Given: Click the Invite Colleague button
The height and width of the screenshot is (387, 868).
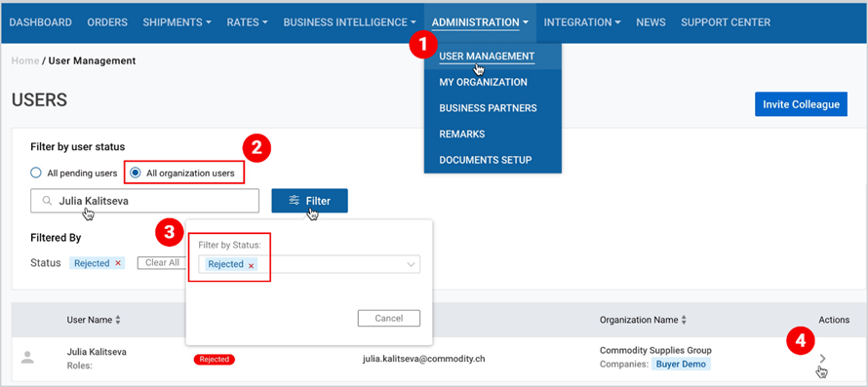Looking at the screenshot, I should (801, 104).
